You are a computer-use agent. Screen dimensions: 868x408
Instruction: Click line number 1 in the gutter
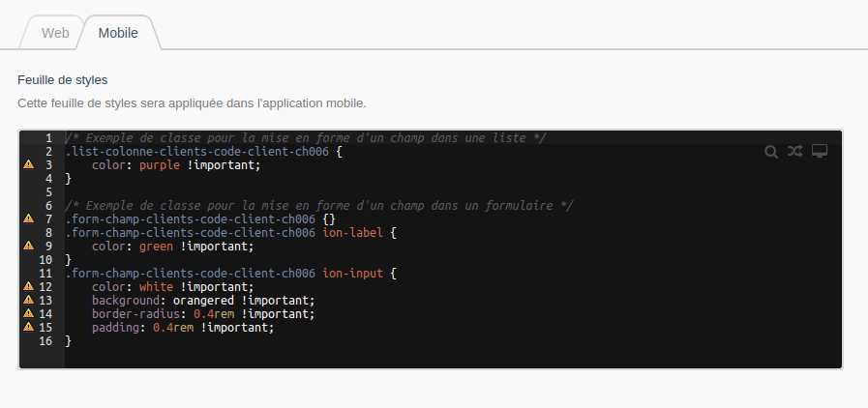tap(48, 138)
